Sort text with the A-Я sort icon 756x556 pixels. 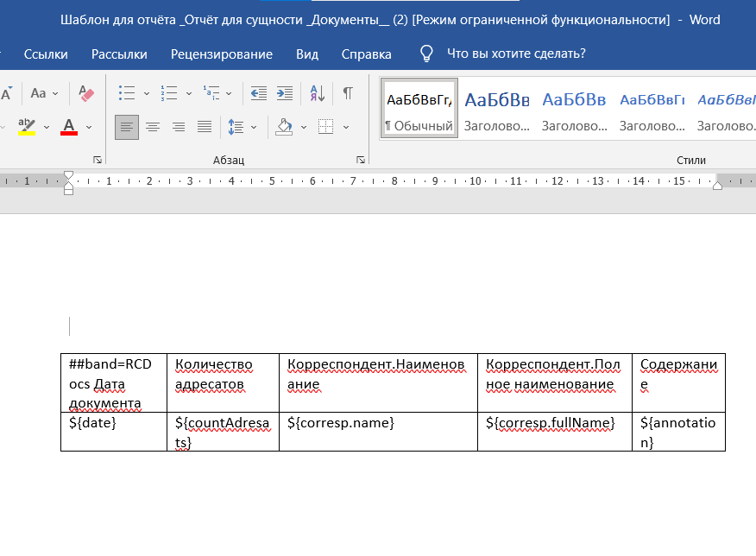coord(317,93)
